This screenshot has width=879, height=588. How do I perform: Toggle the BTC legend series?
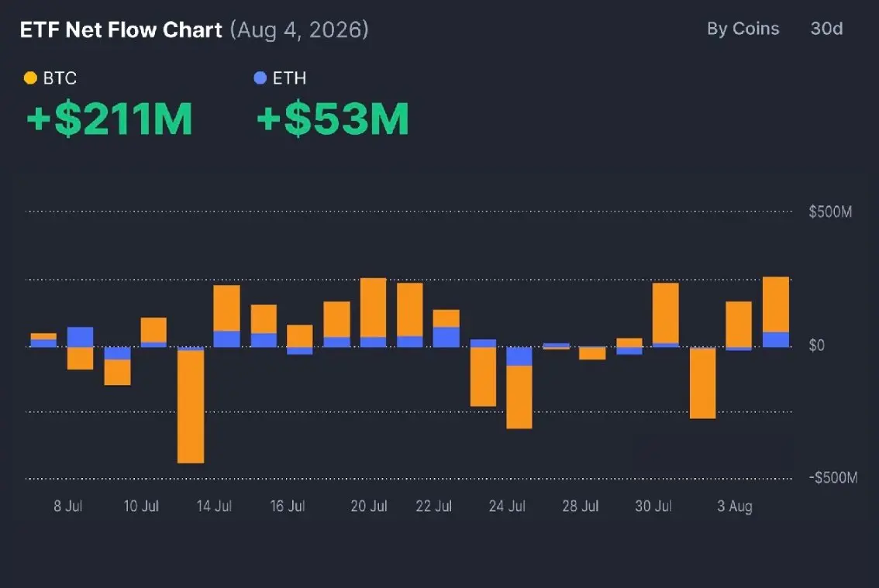(x=50, y=78)
